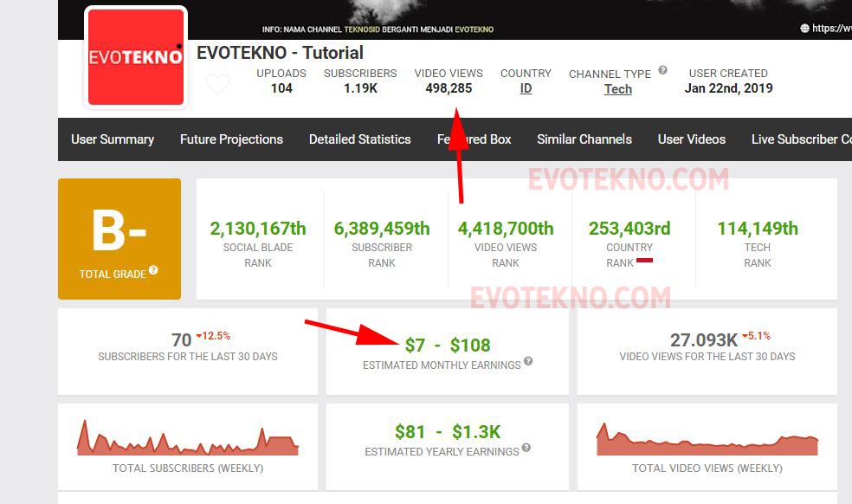Open Live Subscriber Count tab
The image size is (852, 504).
click(x=802, y=139)
